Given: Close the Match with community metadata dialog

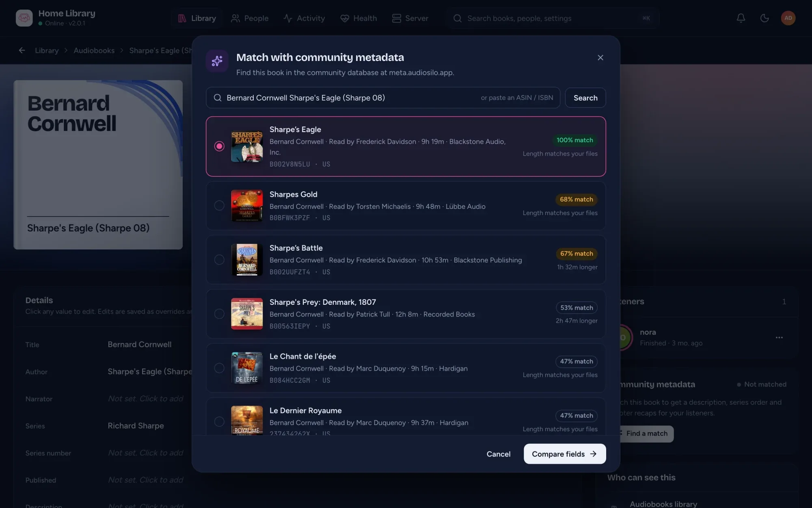Looking at the screenshot, I should click(600, 57).
